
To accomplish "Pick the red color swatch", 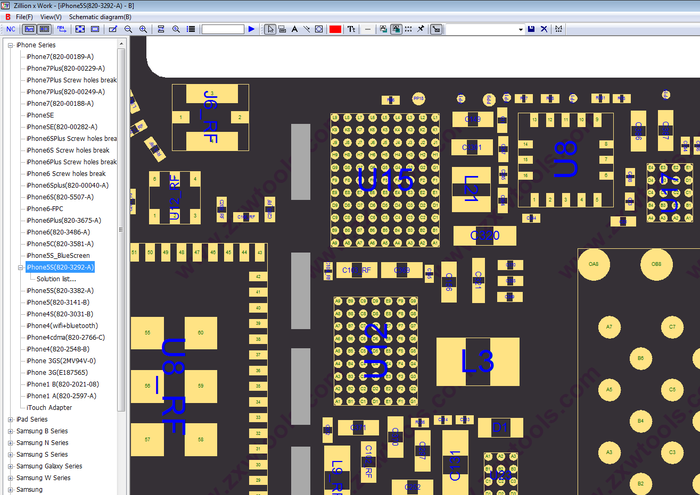I will [335, 29].
